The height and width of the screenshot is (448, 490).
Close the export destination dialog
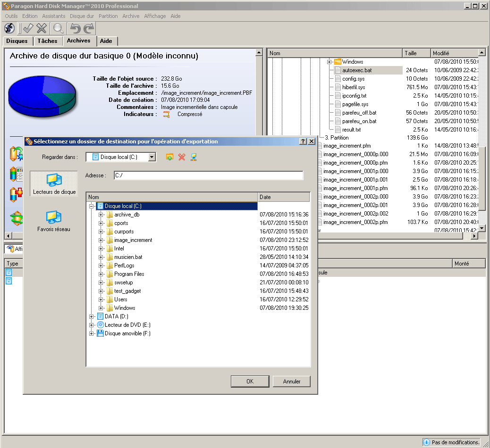click(x=312, y=141)
